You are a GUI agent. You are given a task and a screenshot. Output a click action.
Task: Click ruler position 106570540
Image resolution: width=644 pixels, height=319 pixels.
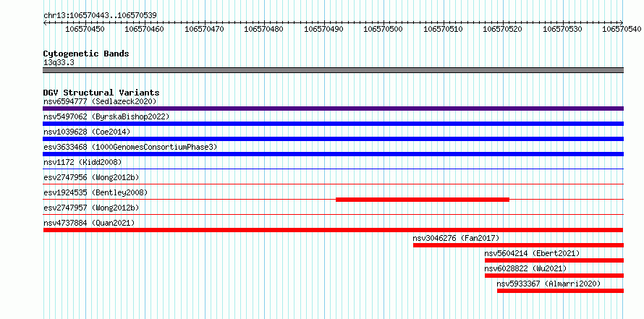coord(622,29)
